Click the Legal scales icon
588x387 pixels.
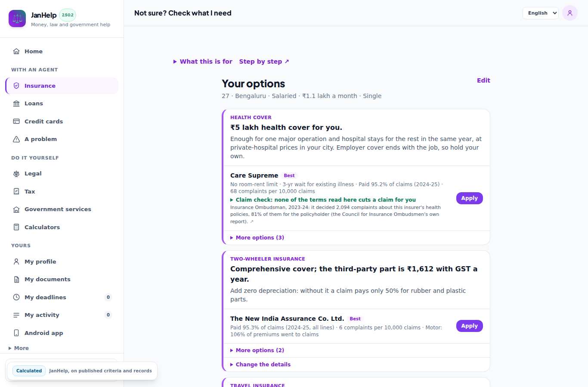(16, 174)
